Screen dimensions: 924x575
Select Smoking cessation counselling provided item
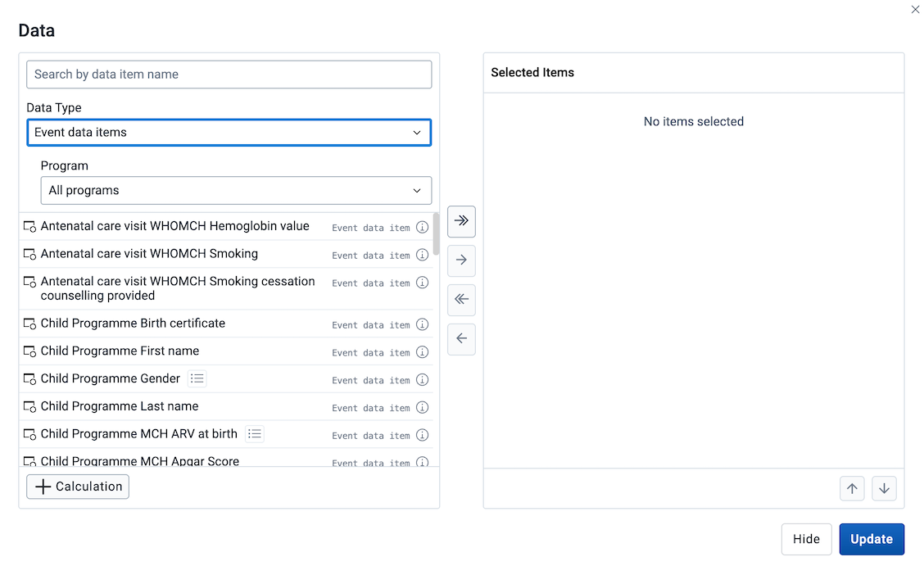[227, 288]
